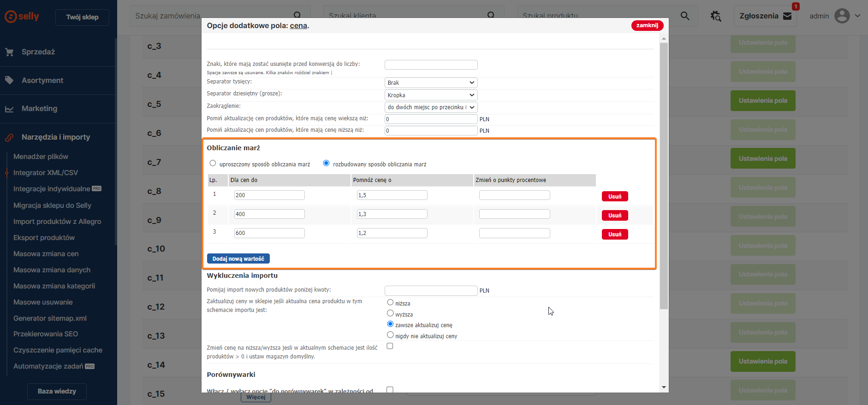868x405 pixels.
Task: Expand the Separator dziesiętny dropdown
Action: [431, 95]
